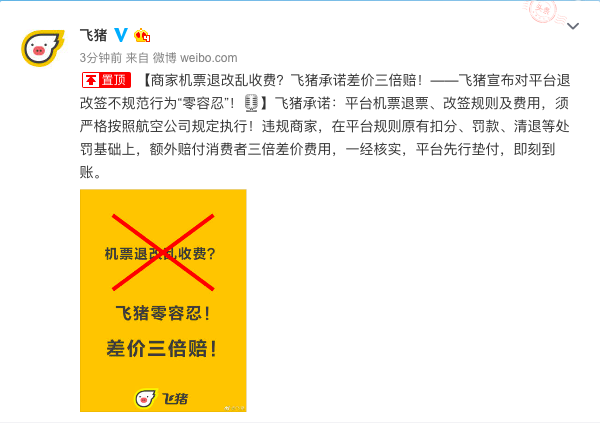
Task: Select the post headline 商家机票退改乱收费
Action: [213, 80]
